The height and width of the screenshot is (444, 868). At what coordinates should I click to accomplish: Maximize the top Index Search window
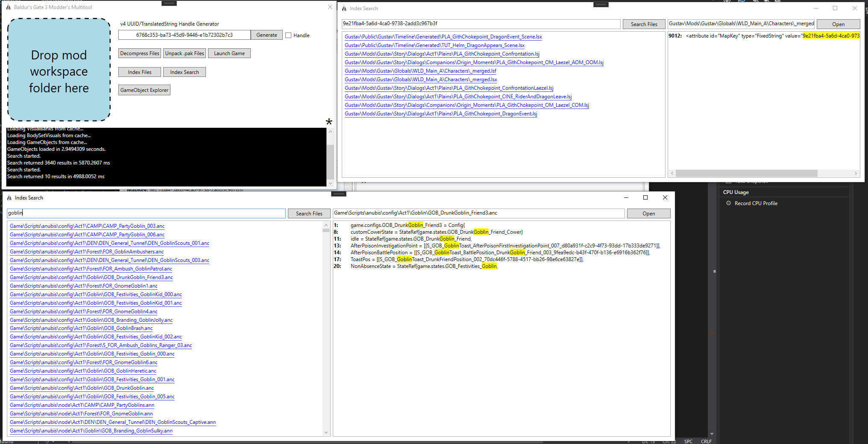835,8
